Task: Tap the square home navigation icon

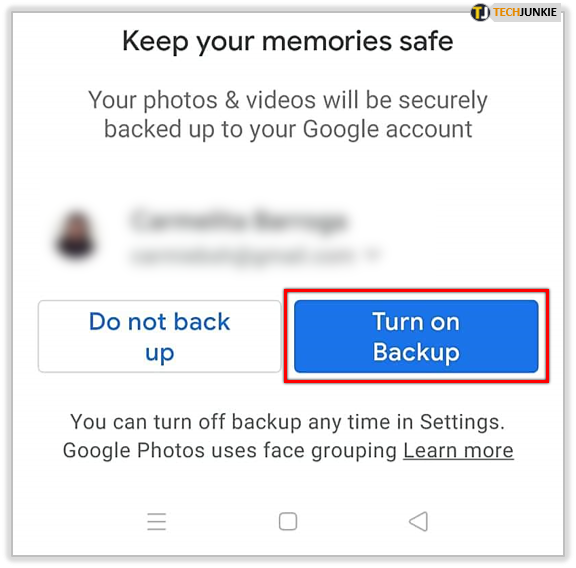Action: pyautogui.click(x=288, y=521)
